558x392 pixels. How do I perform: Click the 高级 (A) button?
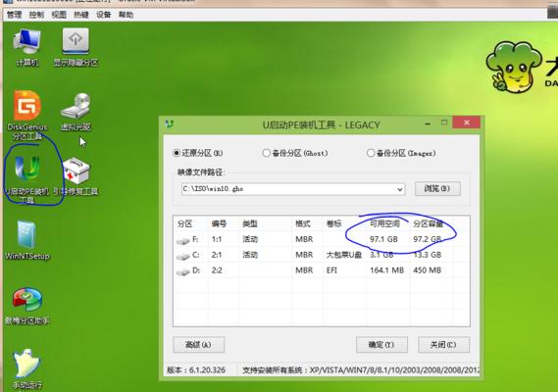[x=198, y=345]
